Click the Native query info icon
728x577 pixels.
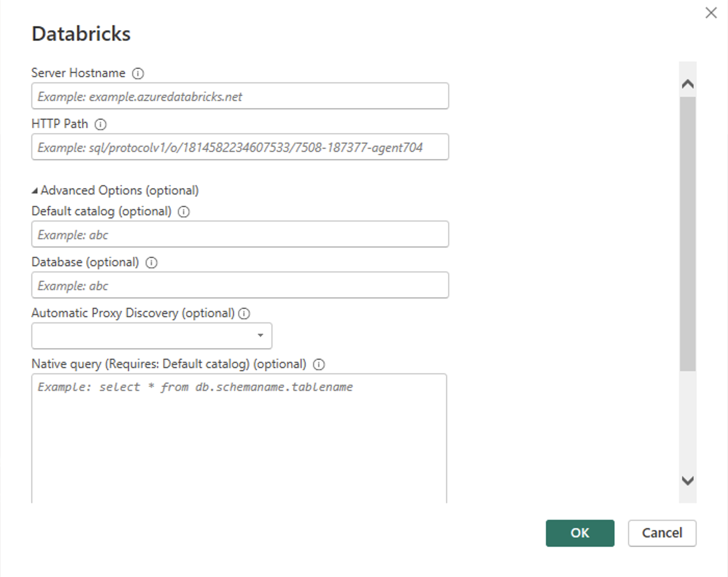(319, 364)
